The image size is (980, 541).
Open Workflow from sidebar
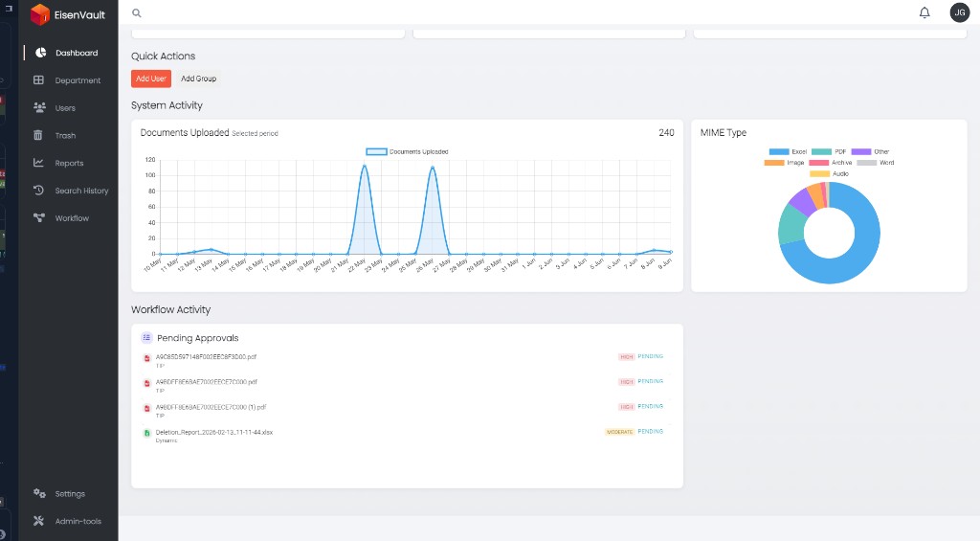tap(72, 217)
